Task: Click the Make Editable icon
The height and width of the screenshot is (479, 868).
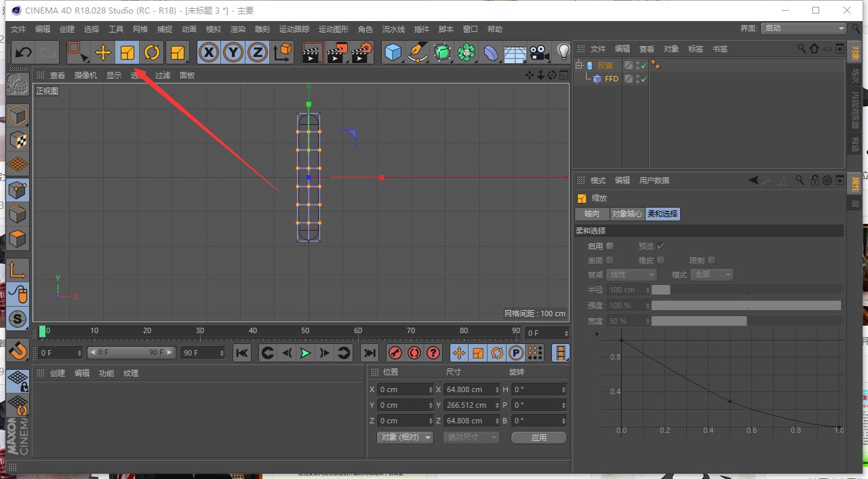Action: point(18,84)
